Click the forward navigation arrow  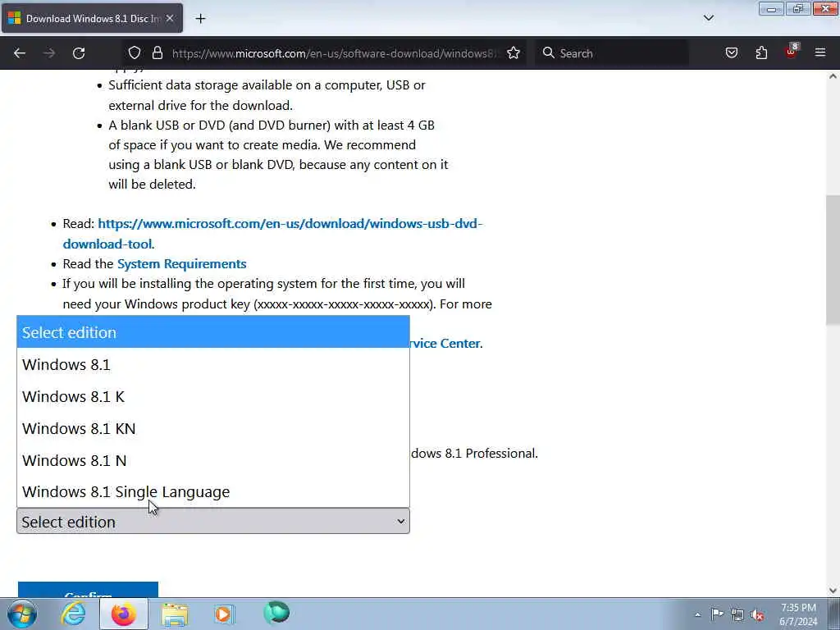[49, 53]
